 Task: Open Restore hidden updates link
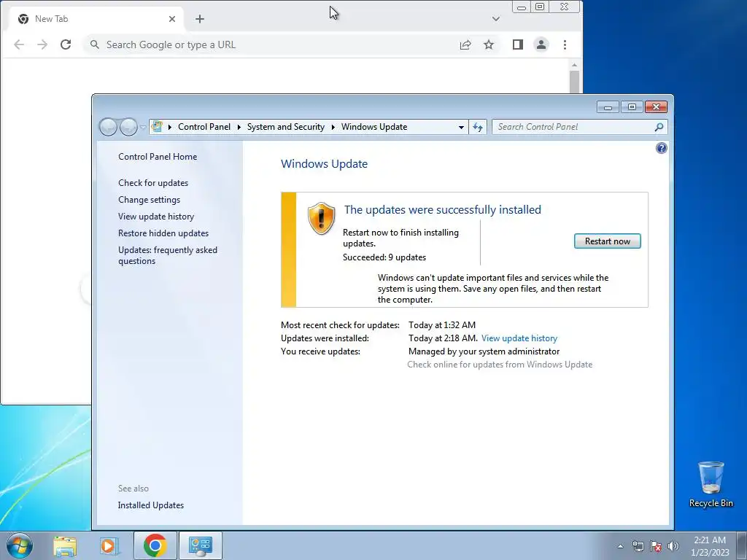click(163, 233)
